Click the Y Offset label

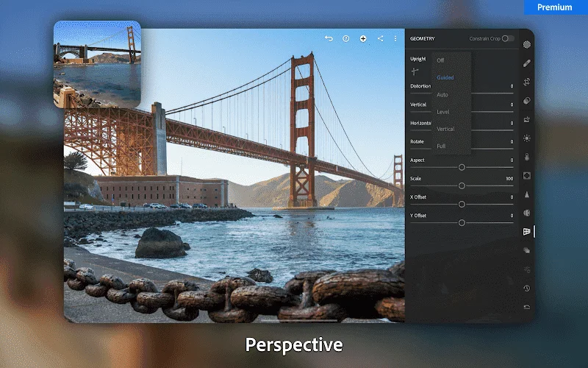tap(418, 216)
